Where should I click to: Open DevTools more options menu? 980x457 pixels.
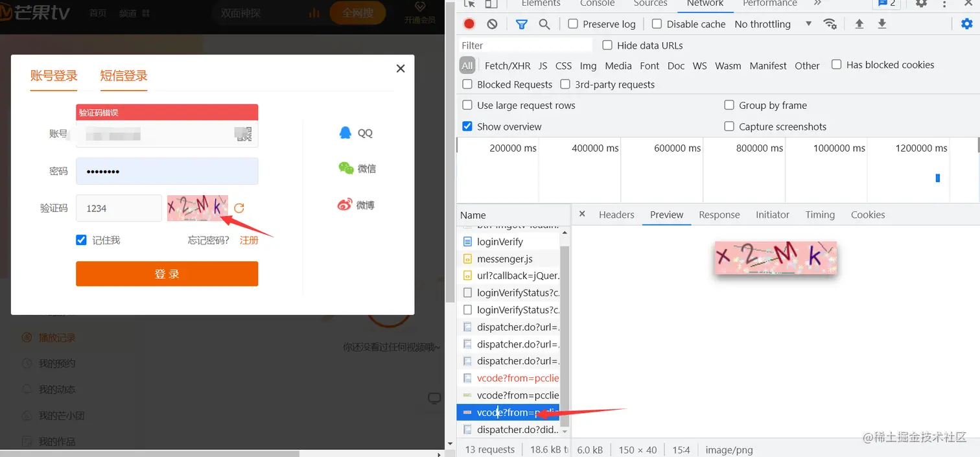tap(945, 3)
